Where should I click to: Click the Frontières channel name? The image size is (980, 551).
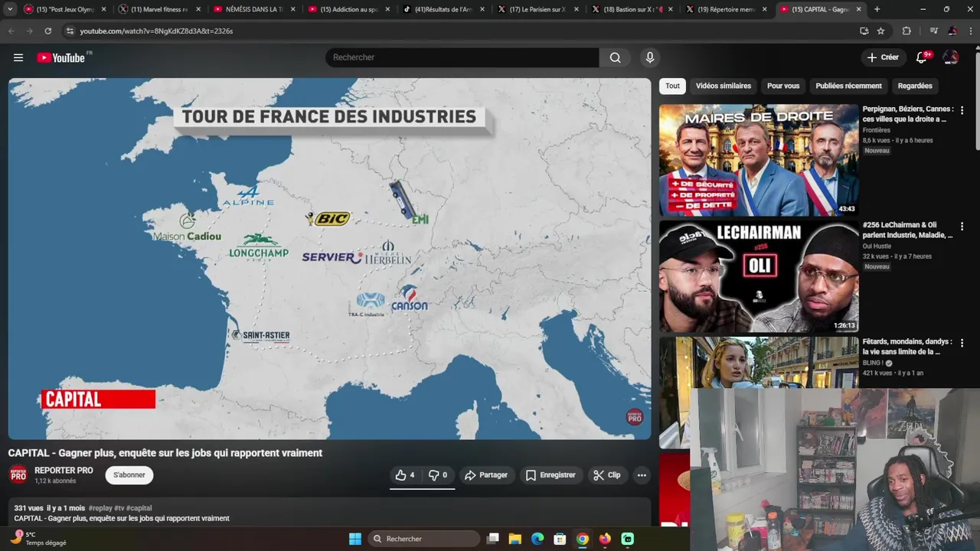pos(877,130)
